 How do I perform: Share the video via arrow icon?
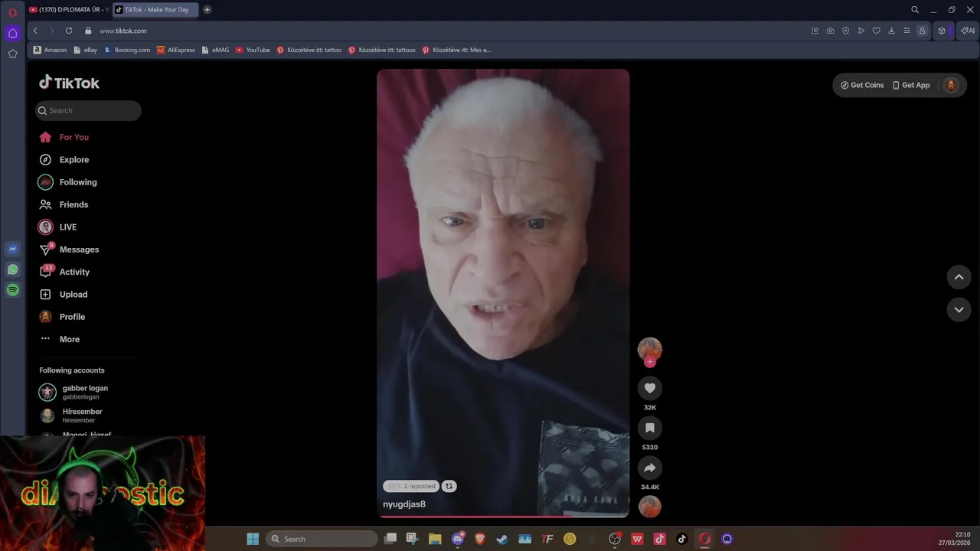coord(650,468)
